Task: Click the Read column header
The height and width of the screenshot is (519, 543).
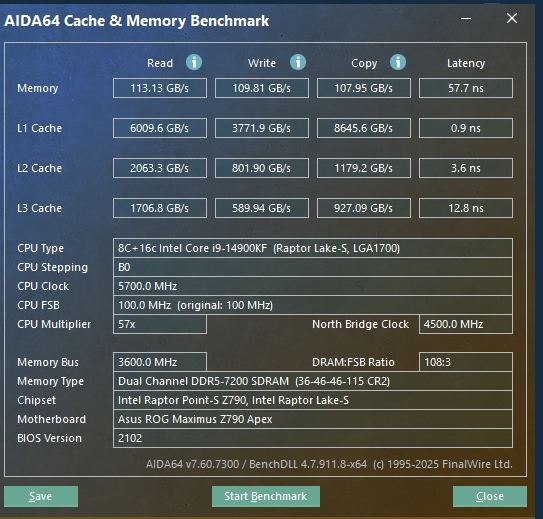Action: pos(160,63)
